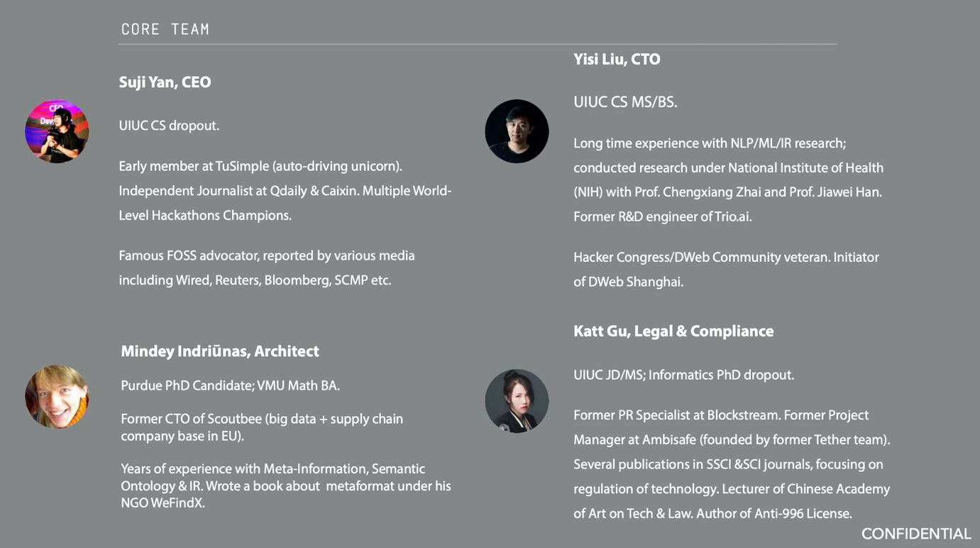Click Suji Yan's round profile photo
Image resolution: width=980 pixels, height=548 pixels.
click(57, 131)
